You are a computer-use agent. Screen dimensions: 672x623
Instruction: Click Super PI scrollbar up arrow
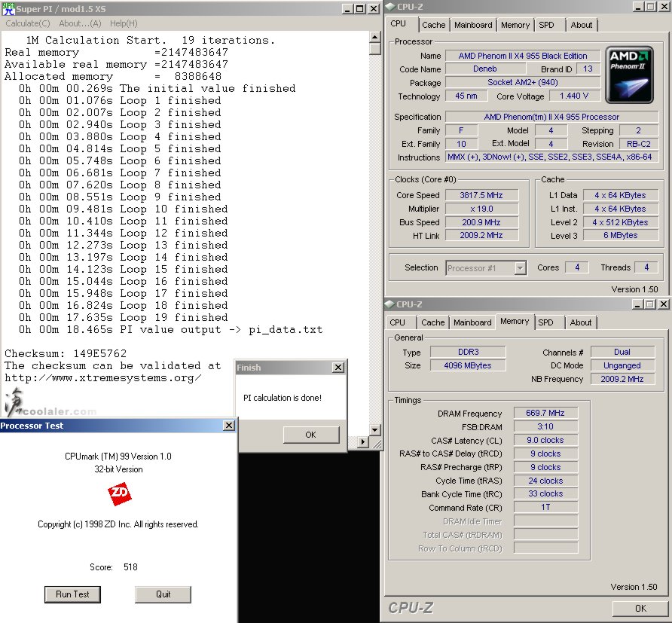374,37
